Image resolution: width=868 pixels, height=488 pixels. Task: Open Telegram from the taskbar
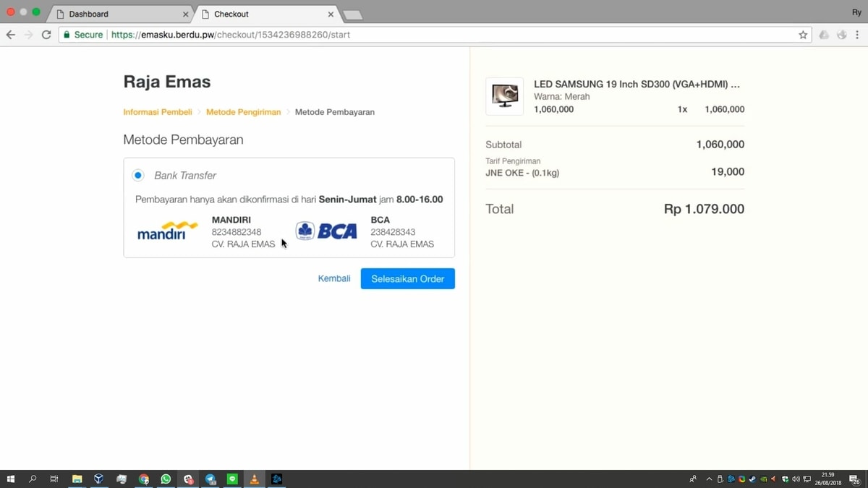pos(210,479)
